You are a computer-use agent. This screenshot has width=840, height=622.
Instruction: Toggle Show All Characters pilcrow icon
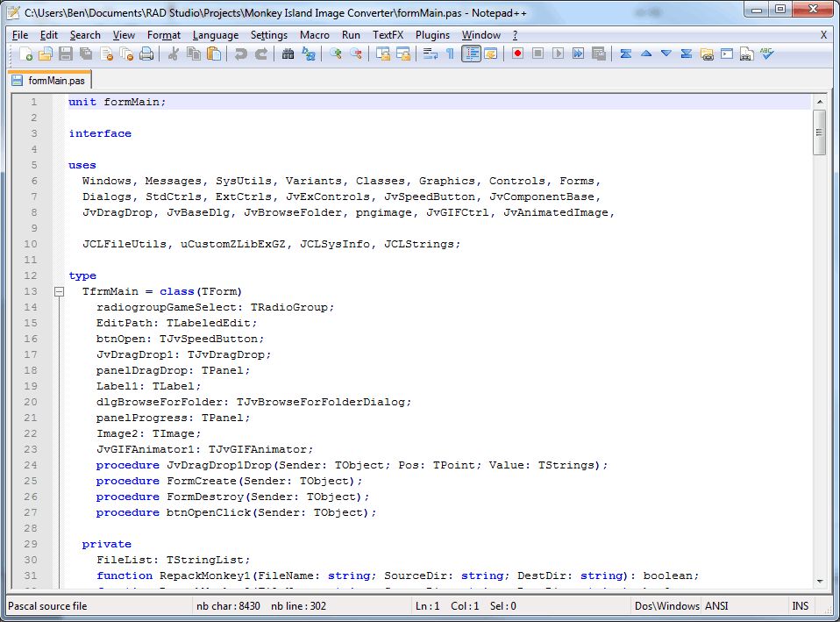pos(450,54)
